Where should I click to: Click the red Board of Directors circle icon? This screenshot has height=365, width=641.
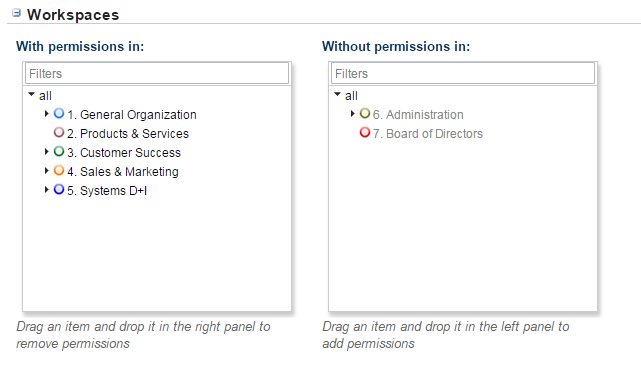click(x=365, y=132)
